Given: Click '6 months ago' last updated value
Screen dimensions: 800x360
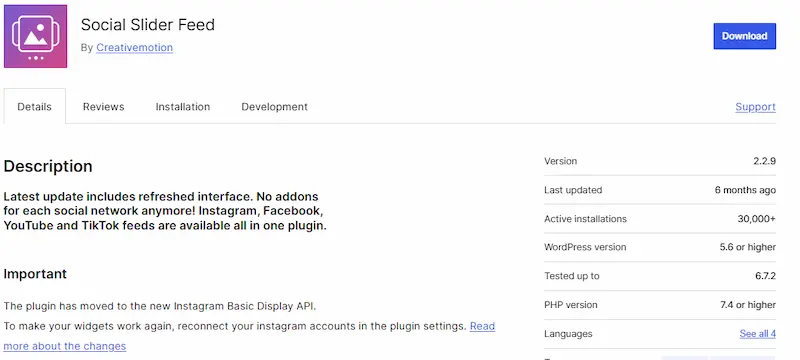Looking at the screenshot, I should pos(745,190).
